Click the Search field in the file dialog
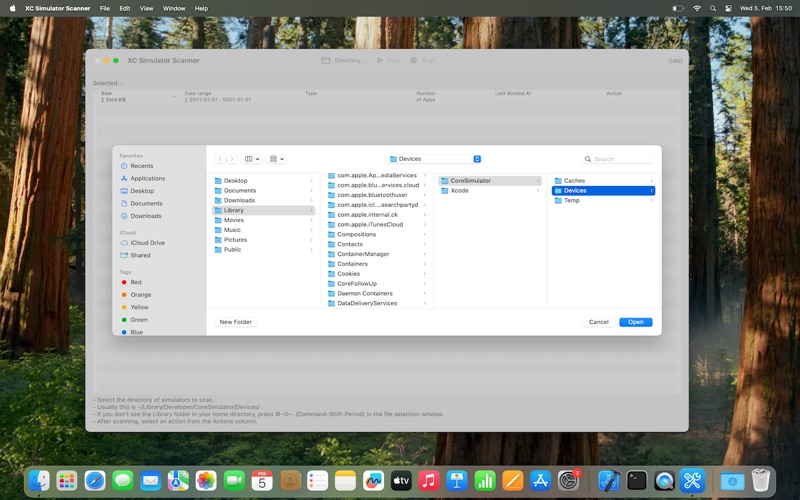 617,159
